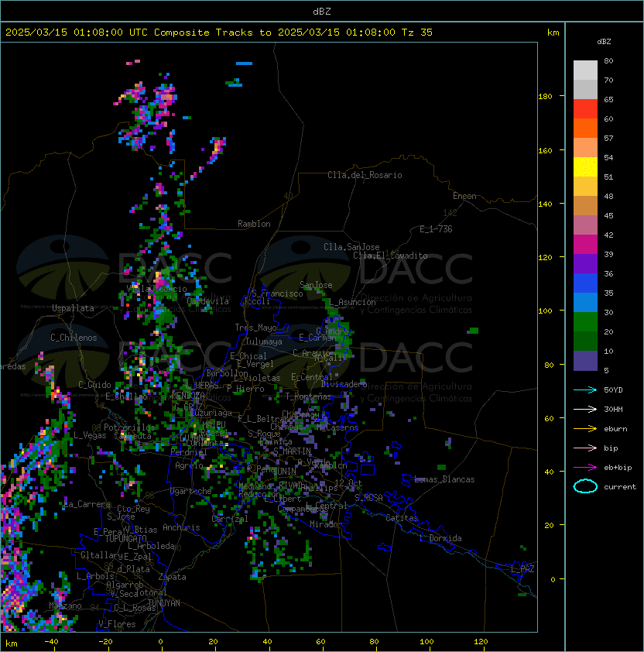
Task: Click the 'Catitas' map label
Action: pos(402,518)
